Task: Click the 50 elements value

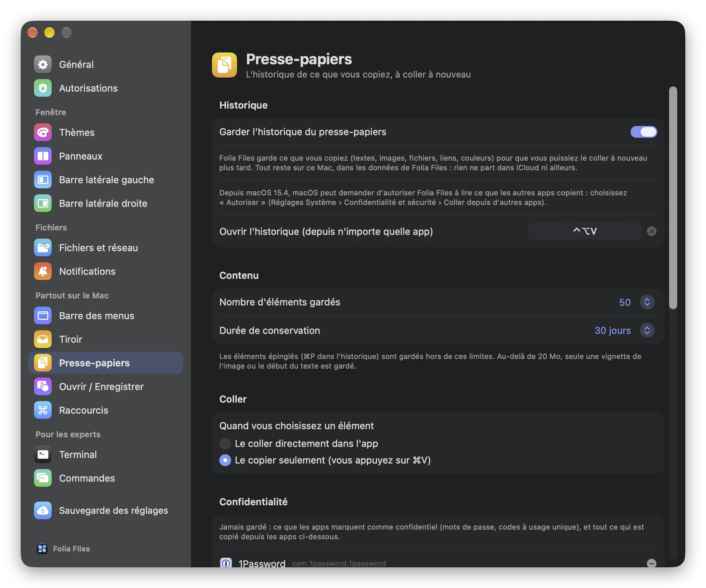Action: coord(625,302)
